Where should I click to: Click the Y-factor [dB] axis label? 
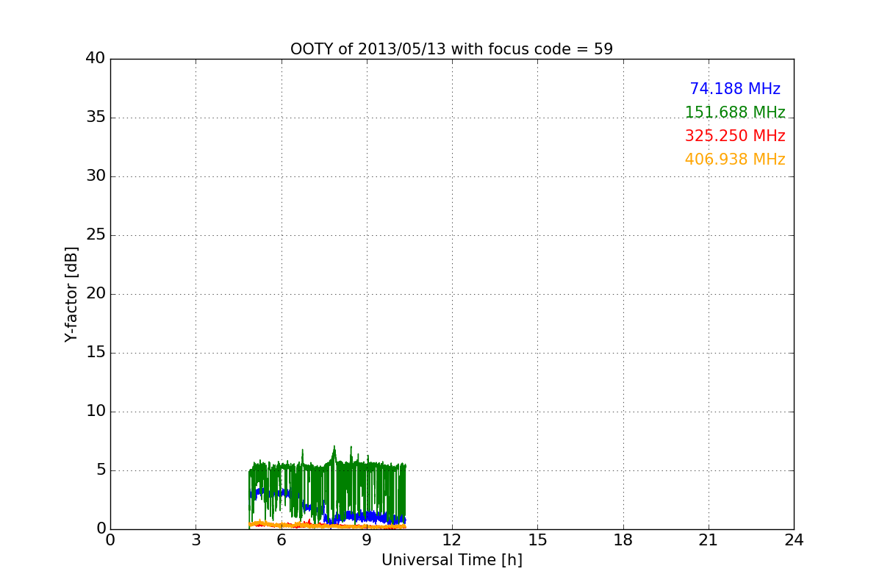(71, 294)
